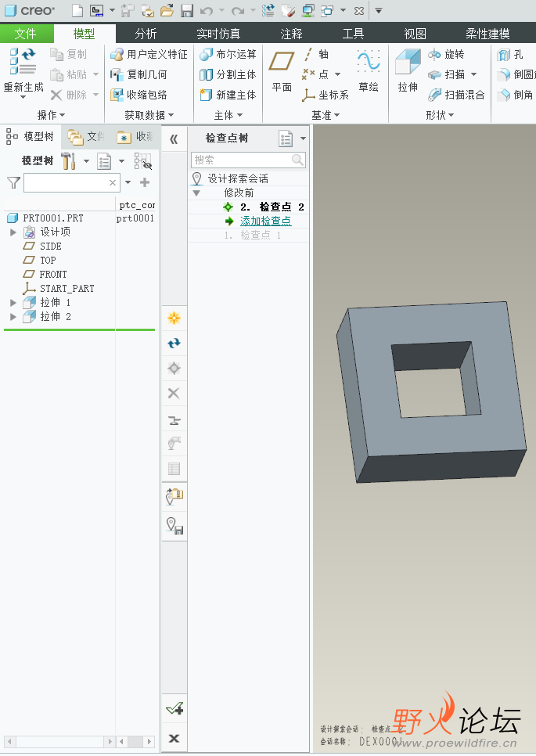Viewport: 536px width, 756px height.
Task: Click the 设计探索会话 session entry
Action: point(238,179)
